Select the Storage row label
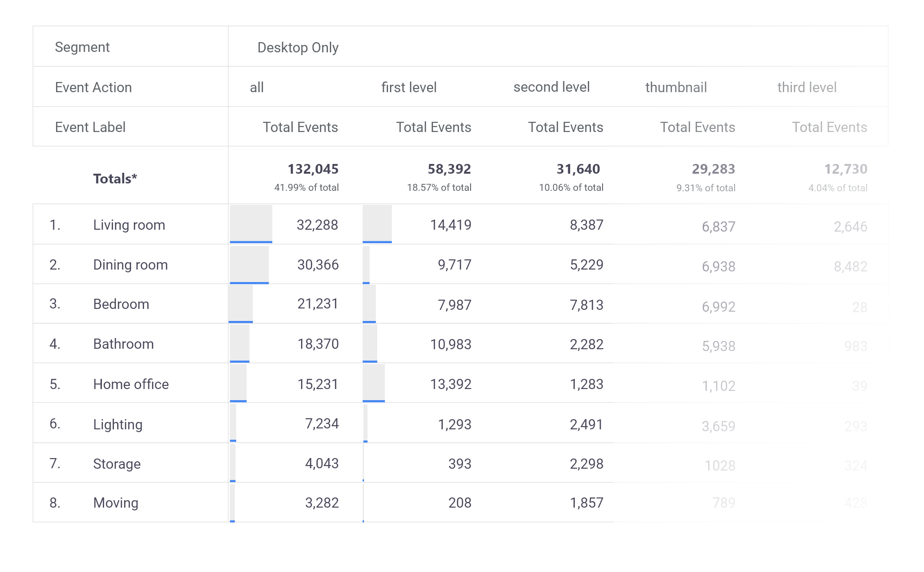 coord(117,464)
